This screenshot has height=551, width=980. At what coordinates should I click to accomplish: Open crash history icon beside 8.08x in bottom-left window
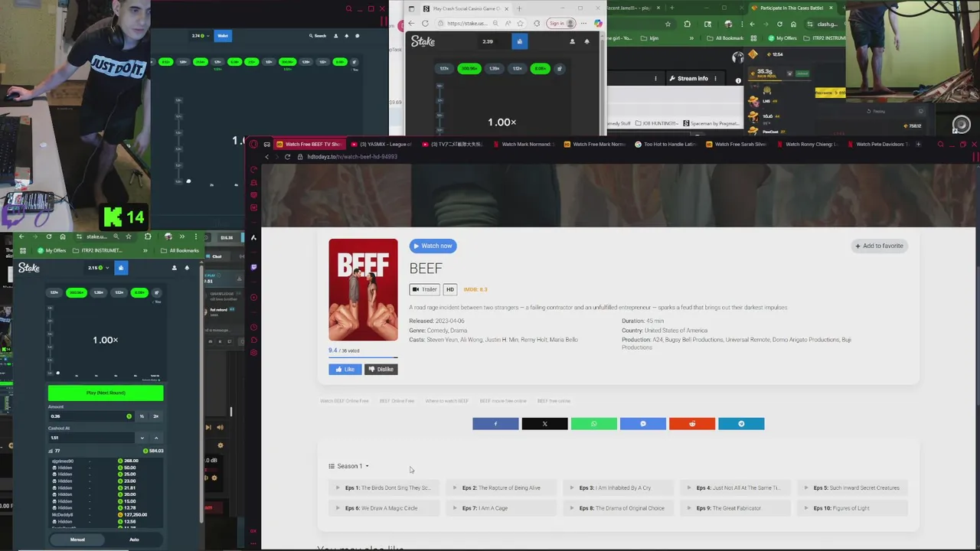point(156,292)
